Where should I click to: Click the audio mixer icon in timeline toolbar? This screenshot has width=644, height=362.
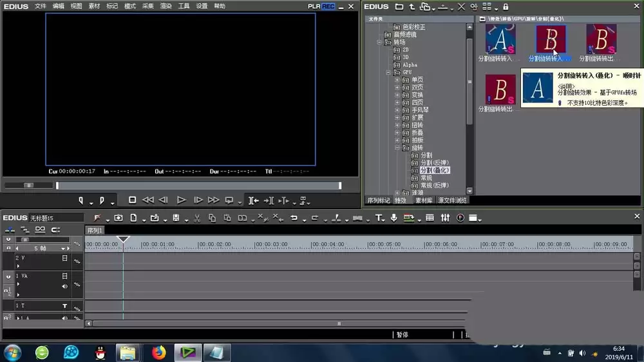tap(445, 218)
